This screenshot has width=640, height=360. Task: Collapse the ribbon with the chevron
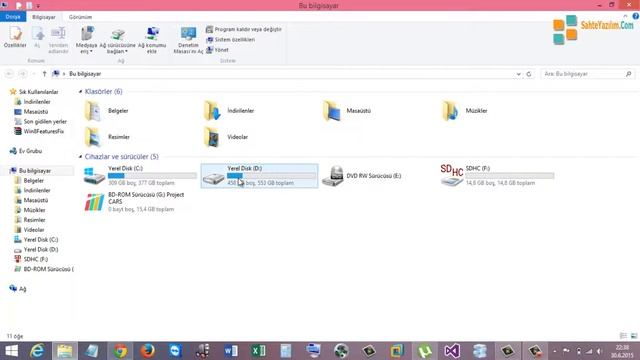[625, 16]
